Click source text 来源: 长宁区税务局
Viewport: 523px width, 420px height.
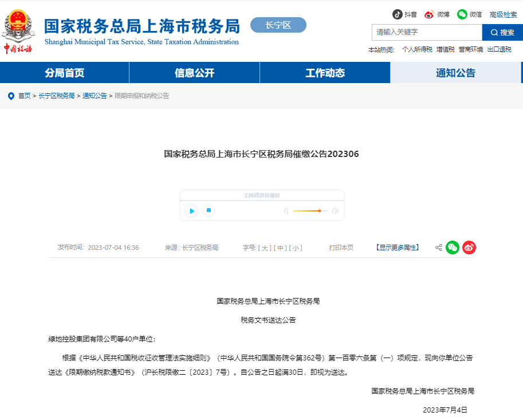tap(191, 248)
